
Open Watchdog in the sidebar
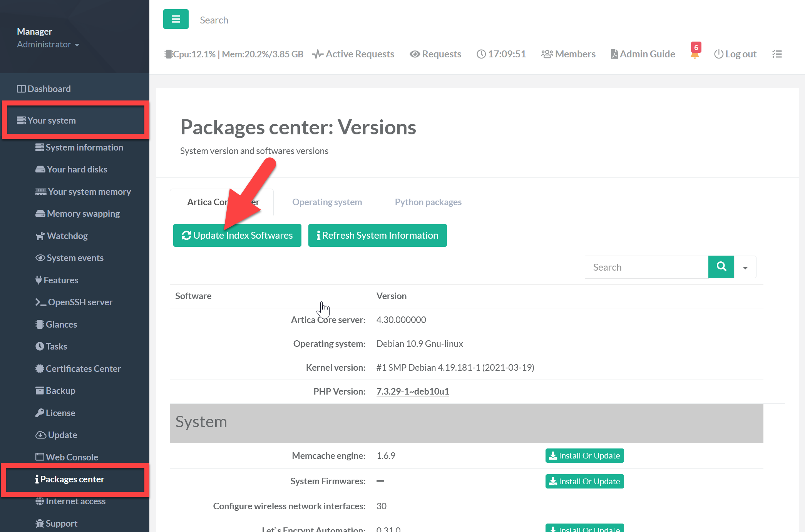coord(67,236)
